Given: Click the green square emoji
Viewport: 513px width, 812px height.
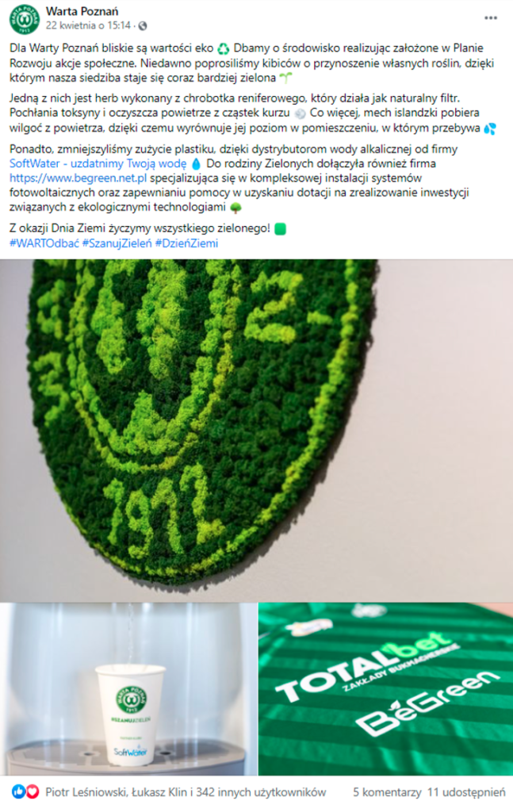Looking at the screenshot, I should [x=280, y=228].
